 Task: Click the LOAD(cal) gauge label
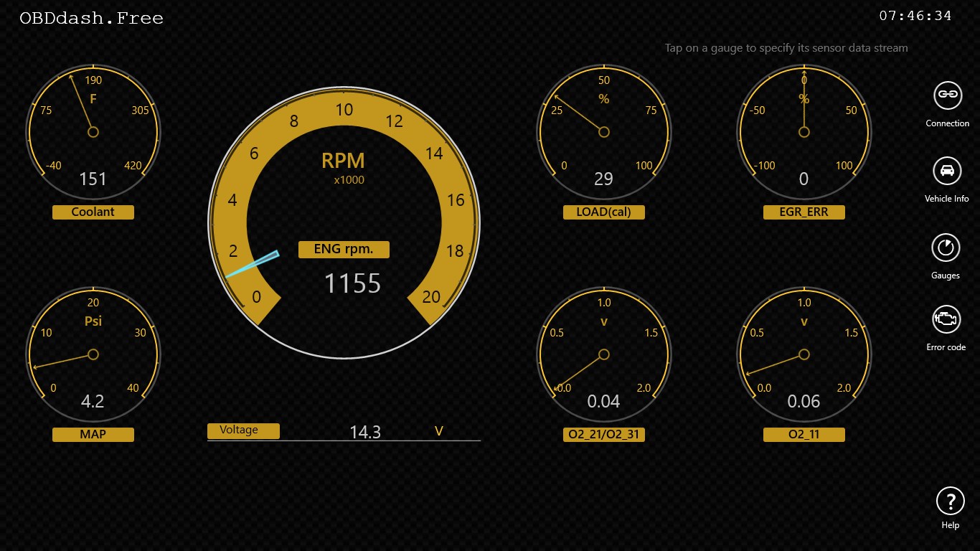pyautogui.click(x=603, y=212)
